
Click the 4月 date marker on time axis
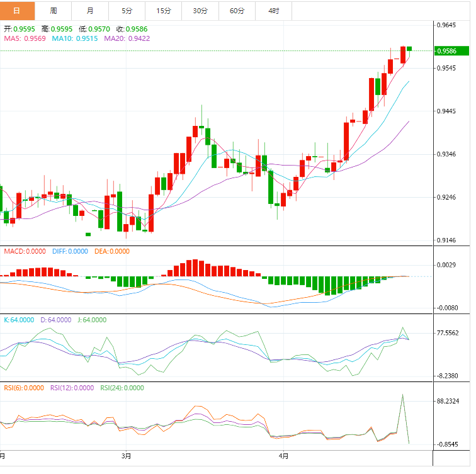pyautogui.click(x=283, y=456)
